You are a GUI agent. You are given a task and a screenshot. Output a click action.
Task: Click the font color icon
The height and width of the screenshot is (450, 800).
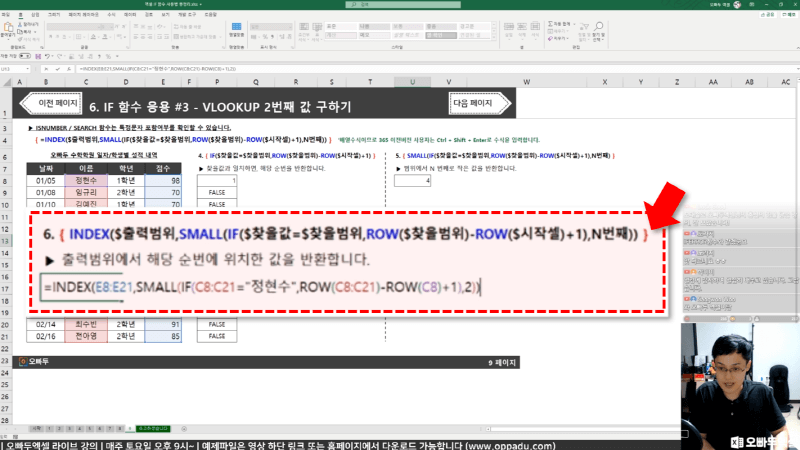[105, 37]
